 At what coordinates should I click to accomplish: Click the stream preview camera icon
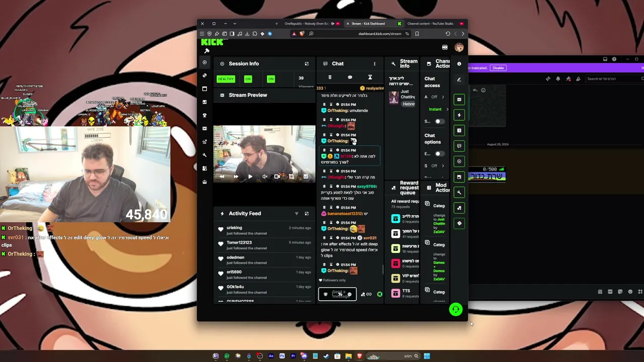point(277,176)
